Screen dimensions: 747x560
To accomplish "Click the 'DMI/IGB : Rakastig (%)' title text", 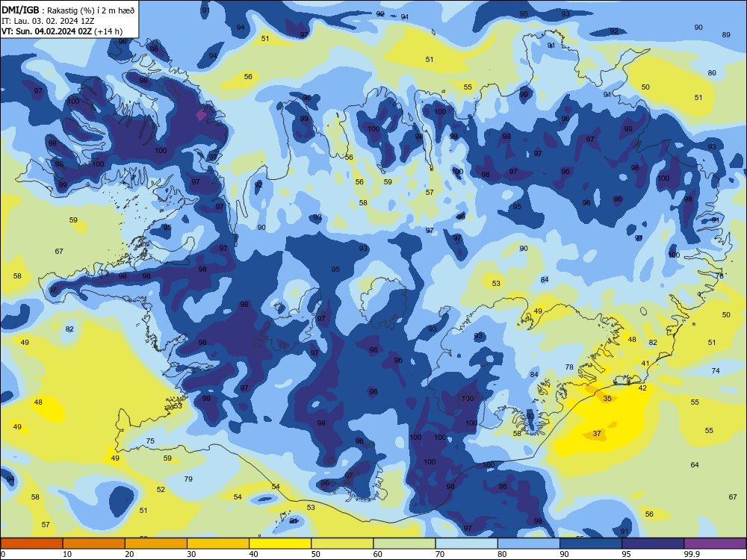I will [68, 10].
